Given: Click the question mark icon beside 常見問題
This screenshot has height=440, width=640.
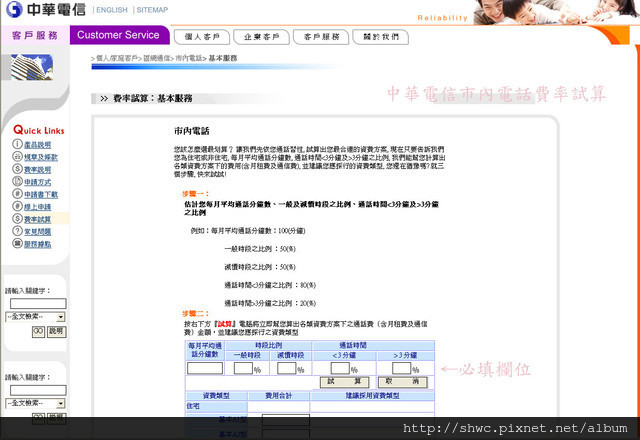Looking at the screenshot, I should [x=17, y=231].
